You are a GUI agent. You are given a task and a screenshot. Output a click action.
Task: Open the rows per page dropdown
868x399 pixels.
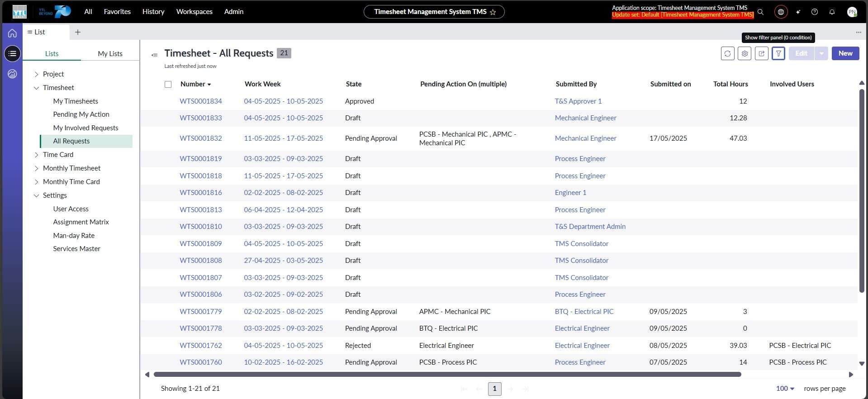pyautogui.click(x=785, y=389)
